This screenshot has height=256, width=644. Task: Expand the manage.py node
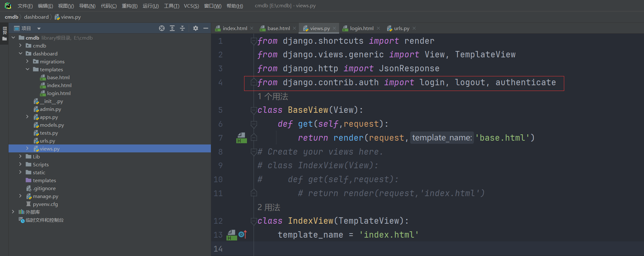pos(20,196)
